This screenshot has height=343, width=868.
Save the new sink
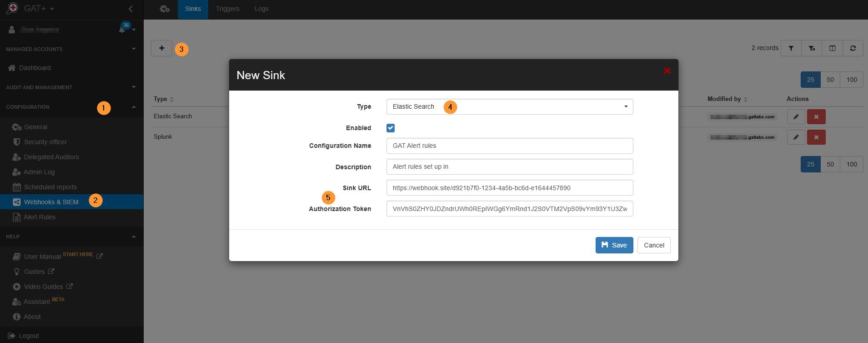tap(614, 245)
